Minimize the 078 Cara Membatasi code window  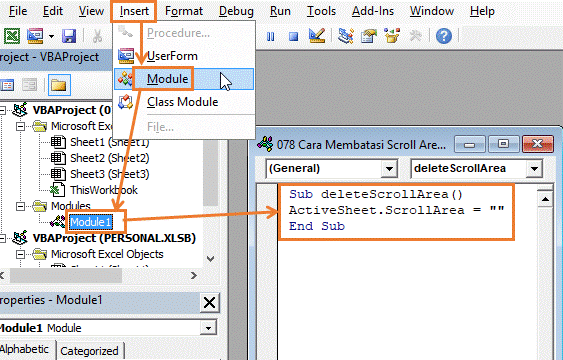470,144
